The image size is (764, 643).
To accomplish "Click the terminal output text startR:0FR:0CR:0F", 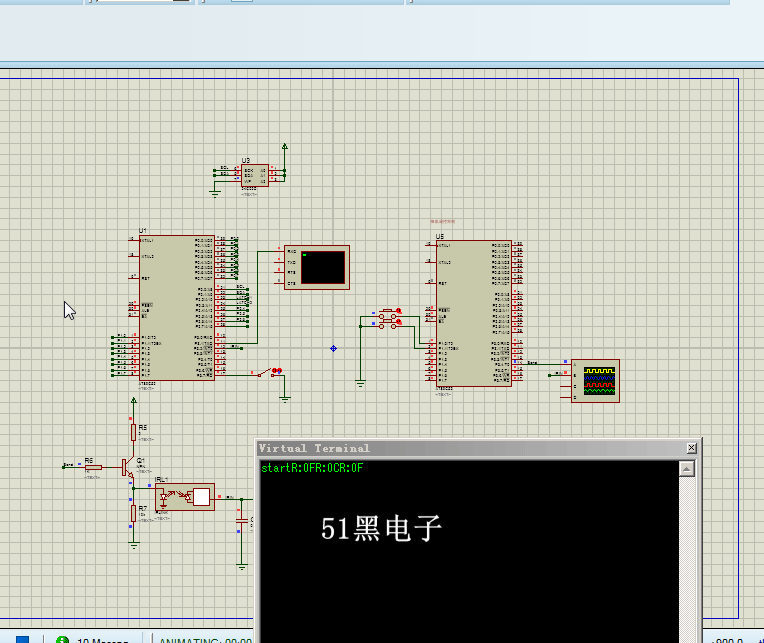I will click(x=312, y=468).
